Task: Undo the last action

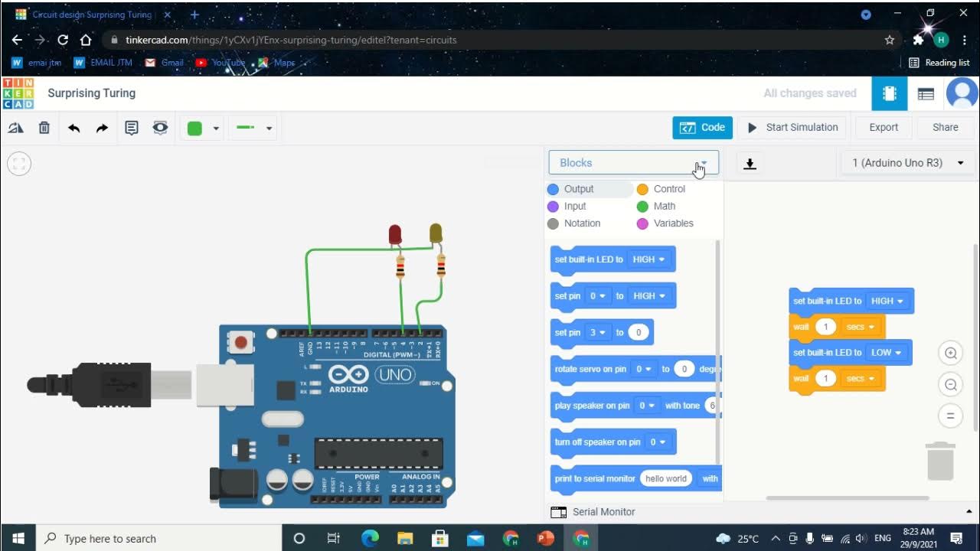Action: click(73, 128)
